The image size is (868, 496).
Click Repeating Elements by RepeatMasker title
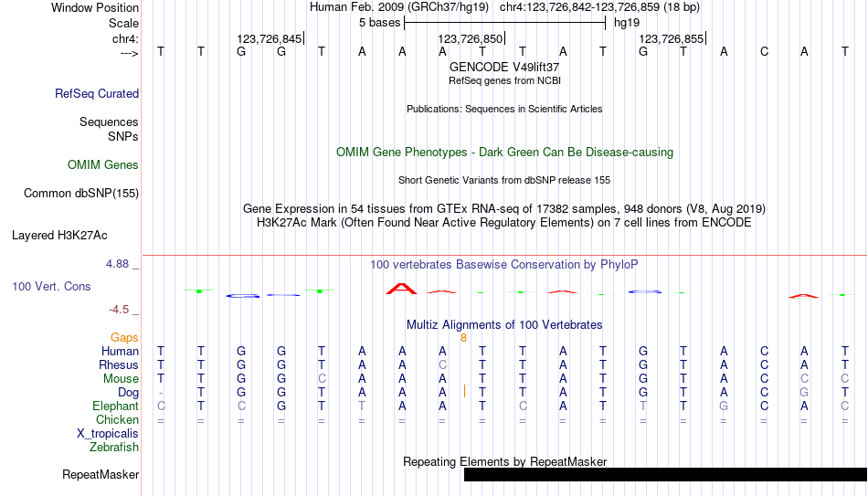click(504, 461)
